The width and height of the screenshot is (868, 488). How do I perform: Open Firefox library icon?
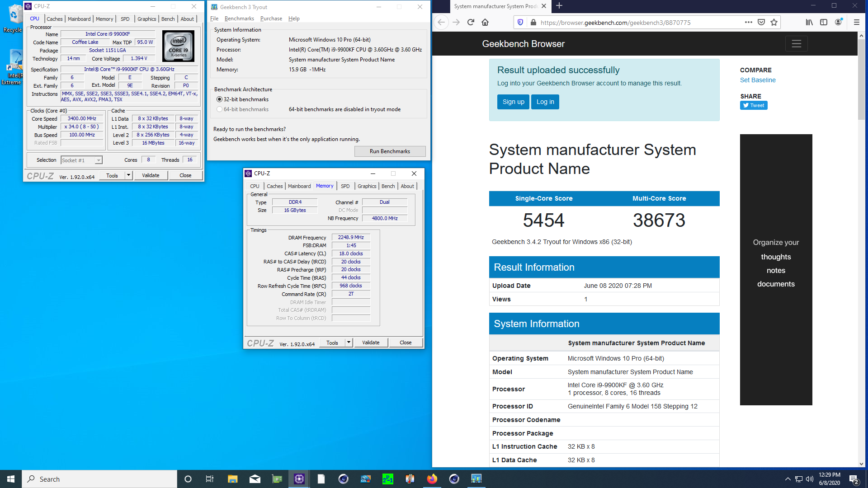point(809,22)
